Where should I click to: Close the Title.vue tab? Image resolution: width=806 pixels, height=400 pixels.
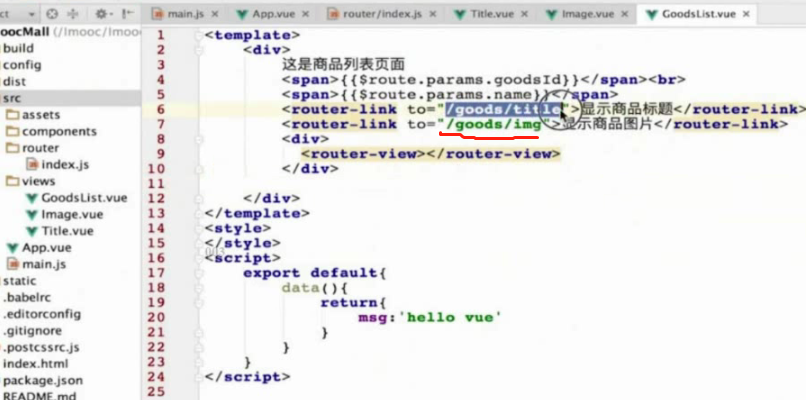click(524, 14)
